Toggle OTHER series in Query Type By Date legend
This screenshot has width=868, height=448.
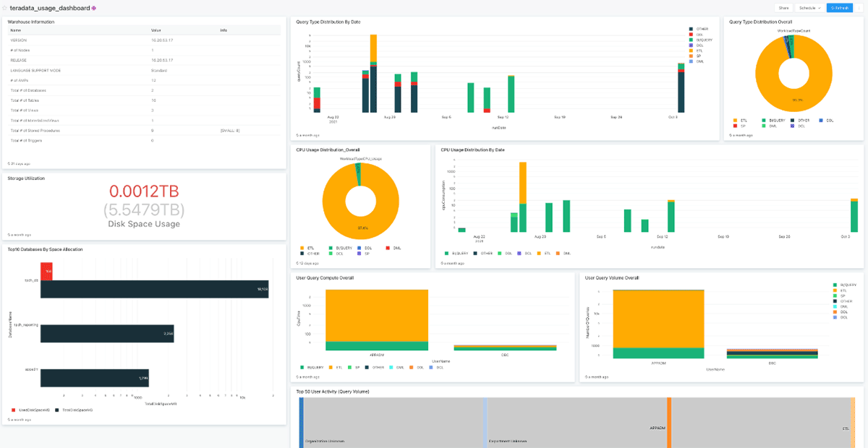click(699, 29)
